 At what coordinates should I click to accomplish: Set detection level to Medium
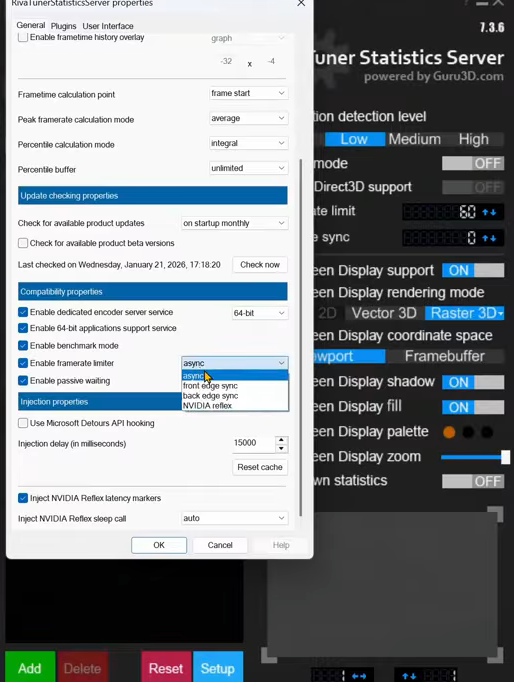coord(414,140)
